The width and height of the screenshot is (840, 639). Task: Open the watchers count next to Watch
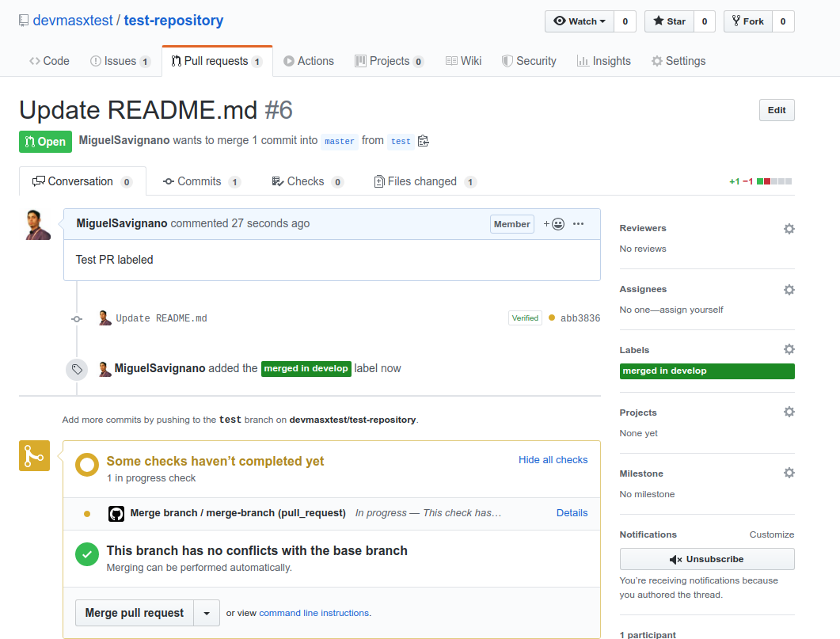point(625,21)
